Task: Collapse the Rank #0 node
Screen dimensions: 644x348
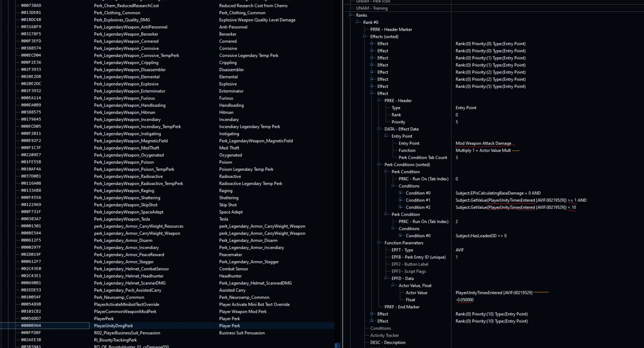Action: pyautogui.click(x=358, y=22)
